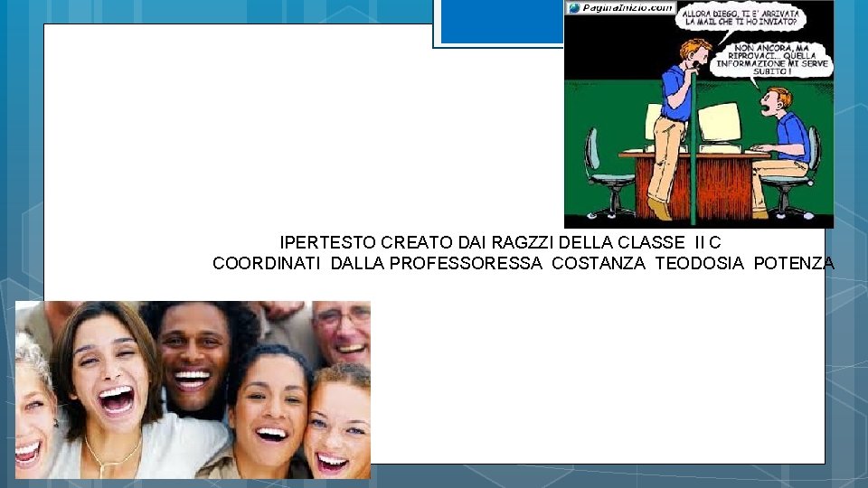Screen dimensions: 868x488
Task: Click the PaginaInizio.com logo on the comic
Action: pos(620,8)
